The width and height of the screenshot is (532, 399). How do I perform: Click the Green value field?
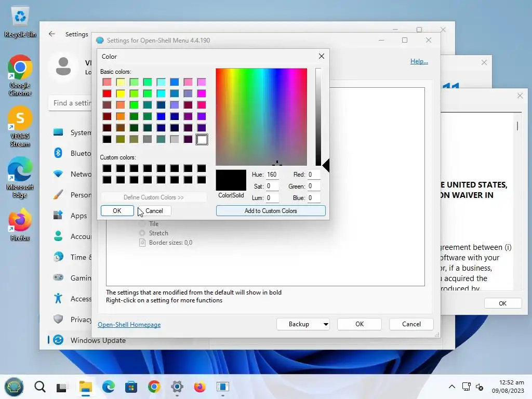pyautogui.click(x=314, y=187)
